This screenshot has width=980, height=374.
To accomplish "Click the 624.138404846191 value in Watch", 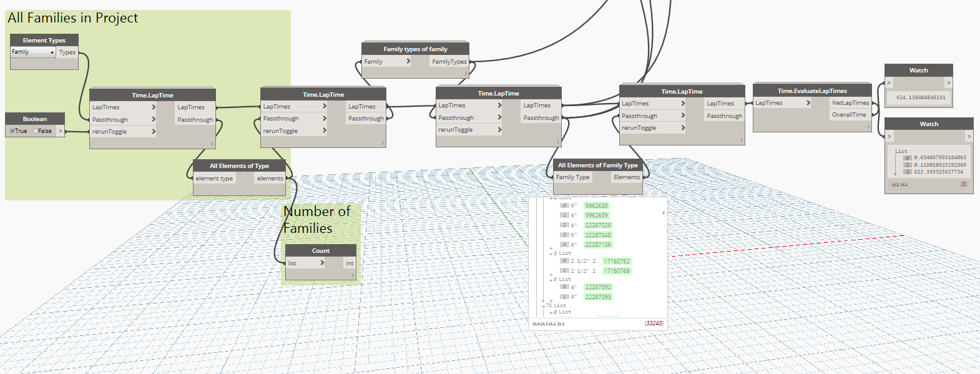I will pos(921,98).
